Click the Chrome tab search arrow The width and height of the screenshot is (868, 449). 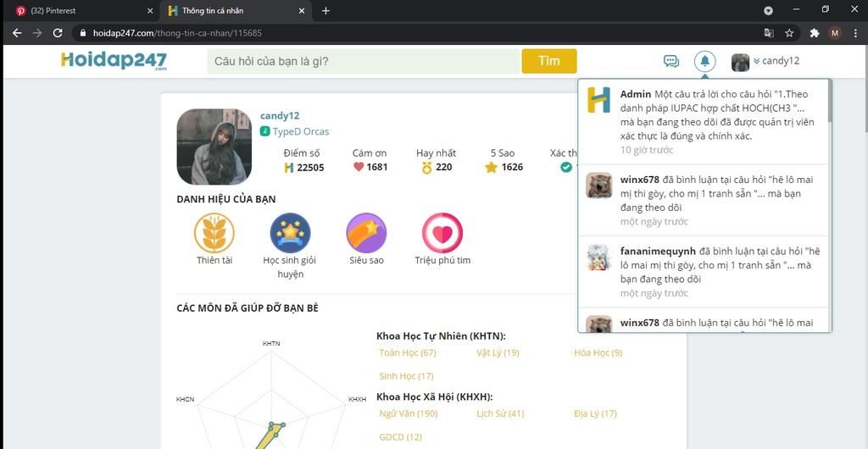pyautogui.click(x=768, y=10)
